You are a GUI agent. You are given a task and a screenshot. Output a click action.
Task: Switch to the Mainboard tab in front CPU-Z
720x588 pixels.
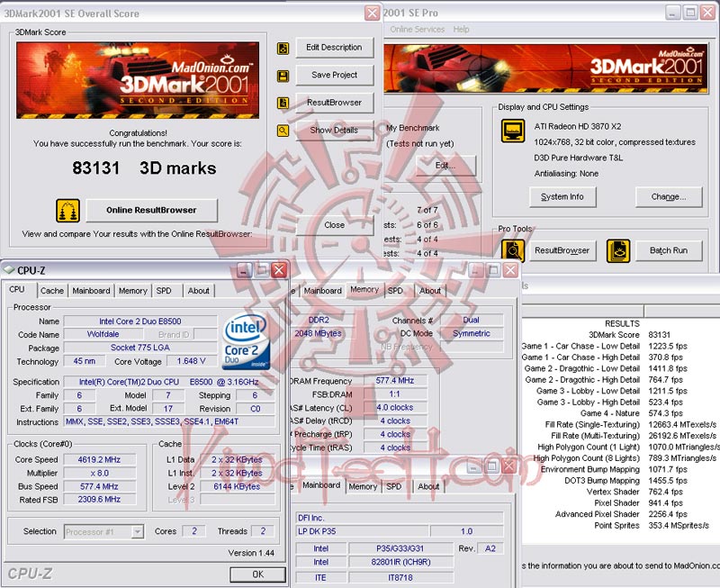click(92, 291)
